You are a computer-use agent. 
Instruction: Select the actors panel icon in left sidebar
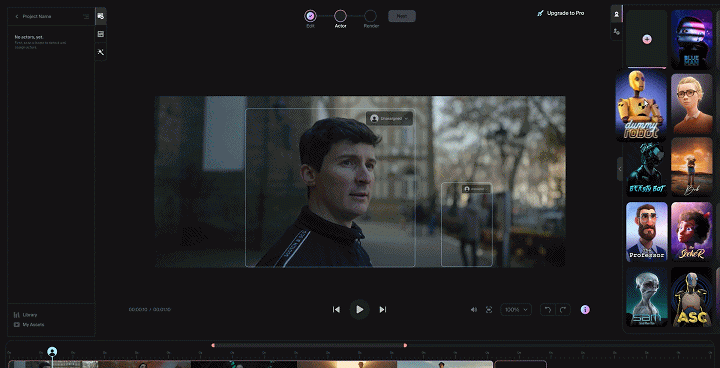101,16
